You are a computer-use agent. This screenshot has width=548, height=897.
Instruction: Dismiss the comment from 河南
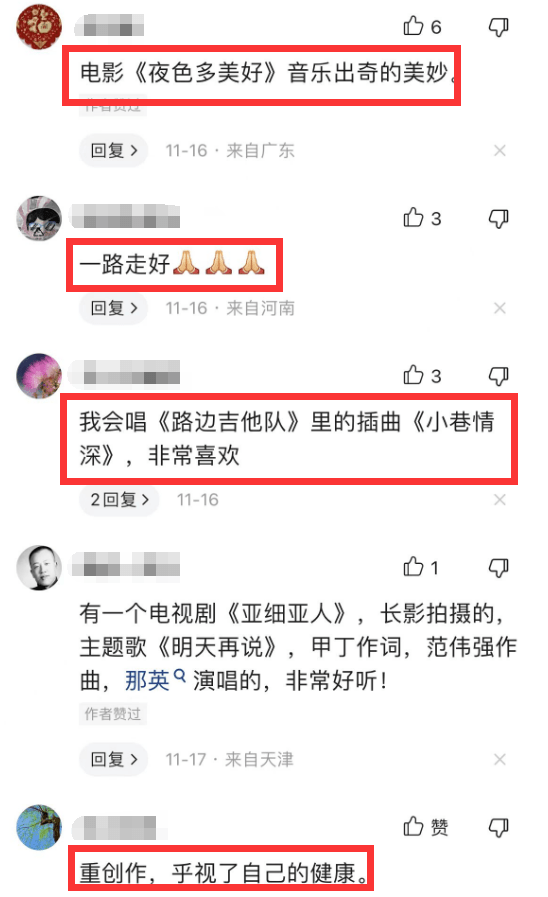(x=499, y=308)
